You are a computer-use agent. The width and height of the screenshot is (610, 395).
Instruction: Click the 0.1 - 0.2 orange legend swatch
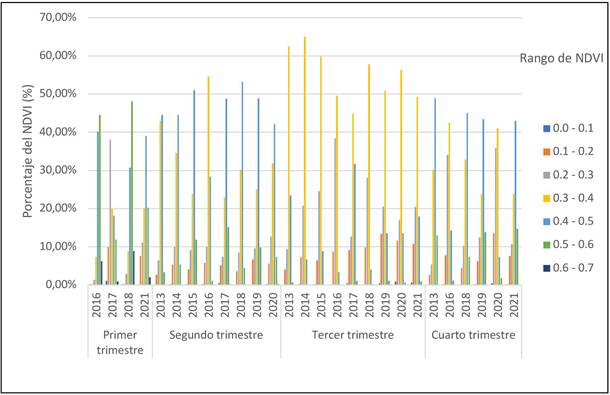click(546, 152)
